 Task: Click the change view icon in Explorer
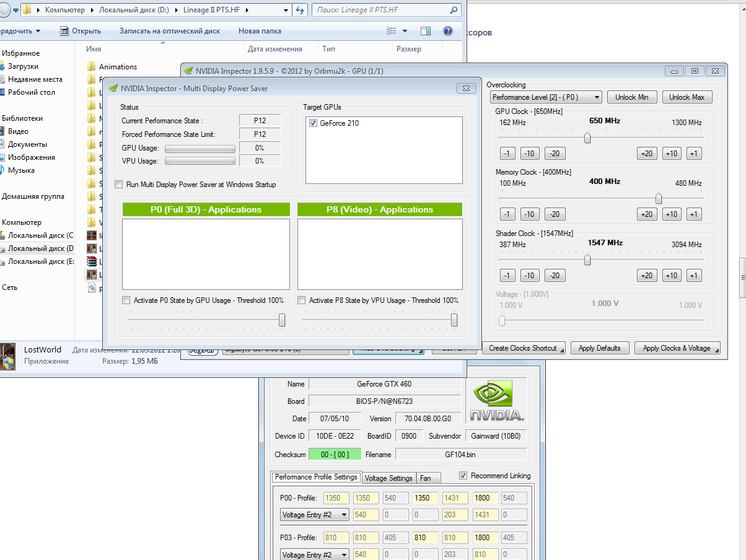click(x=392, y=30)
